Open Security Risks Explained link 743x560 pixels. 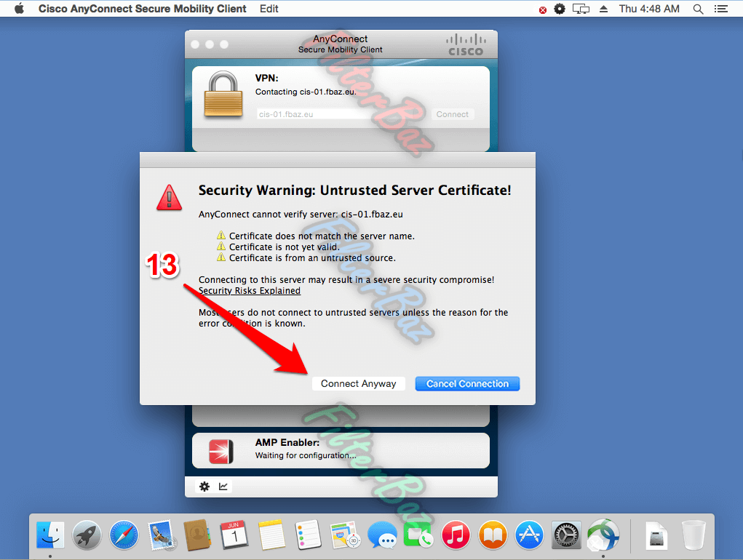[x=250, y=291]
